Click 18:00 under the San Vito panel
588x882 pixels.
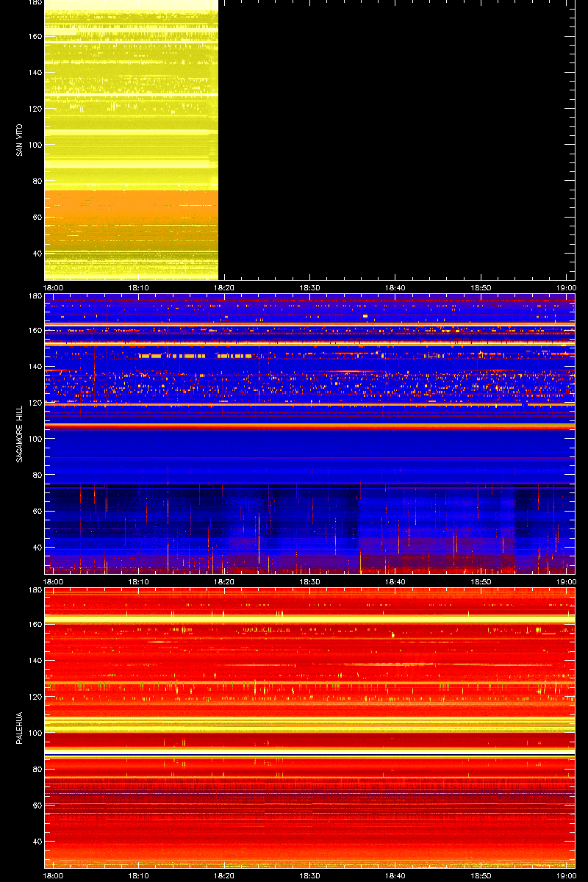[x=54, y=287]
